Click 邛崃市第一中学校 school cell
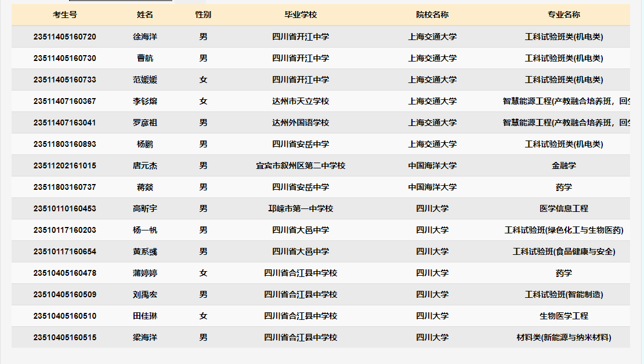This screenshot has width=644, height=364. click(x=301, y=208)
